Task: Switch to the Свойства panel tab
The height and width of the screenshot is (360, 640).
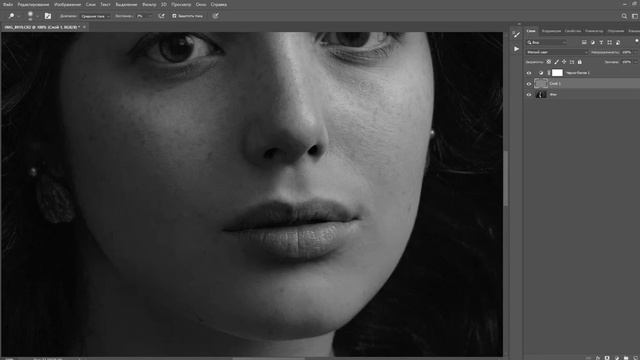Action: (x=572, y=31)
